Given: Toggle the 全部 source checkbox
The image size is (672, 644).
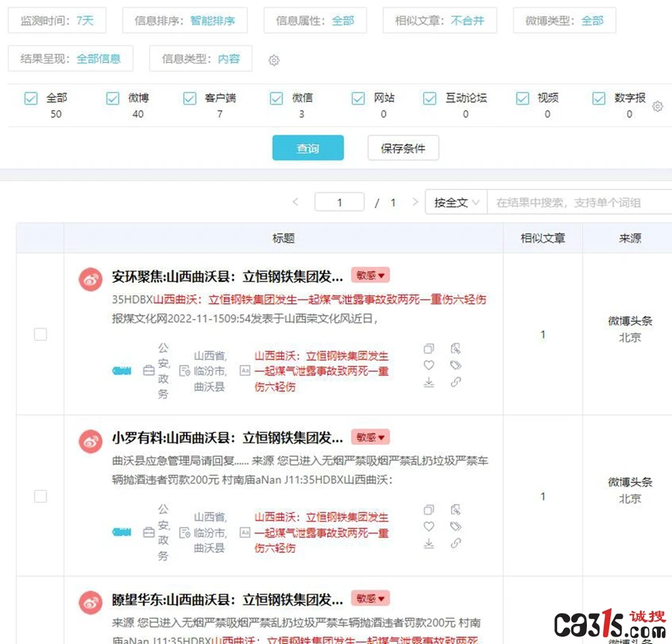Looking at the screenshot, I should point(31,98).
